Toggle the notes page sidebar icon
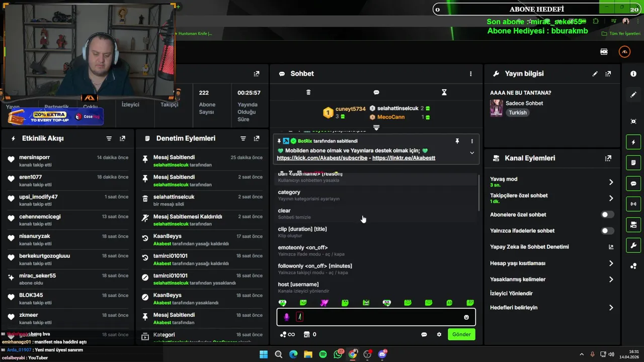 click(x=633, y=163)
